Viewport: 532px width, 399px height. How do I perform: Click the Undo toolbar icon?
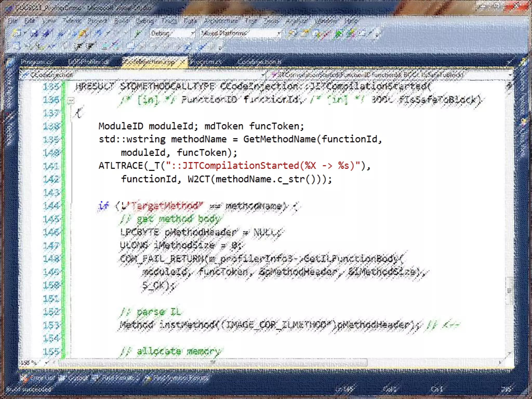tap(98, 33)
